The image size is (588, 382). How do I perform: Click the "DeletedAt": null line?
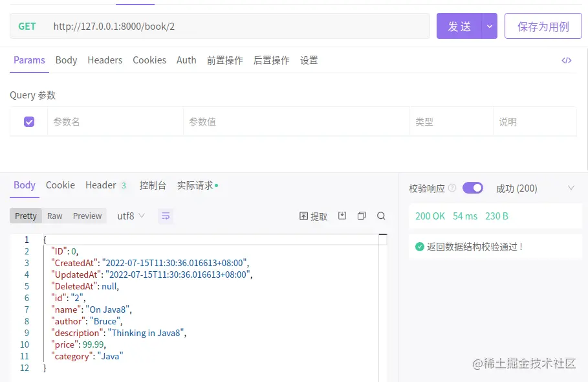(x=85, y=286)
